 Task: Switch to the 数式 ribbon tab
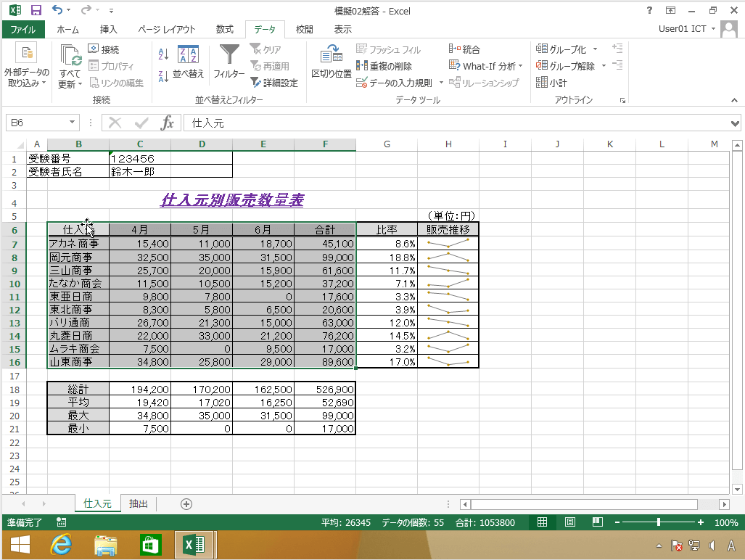224,30
